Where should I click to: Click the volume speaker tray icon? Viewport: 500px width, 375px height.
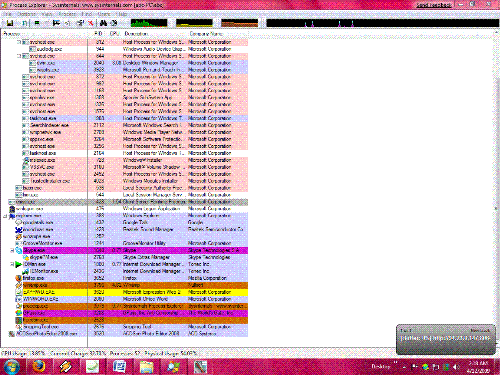coord(457,367)
